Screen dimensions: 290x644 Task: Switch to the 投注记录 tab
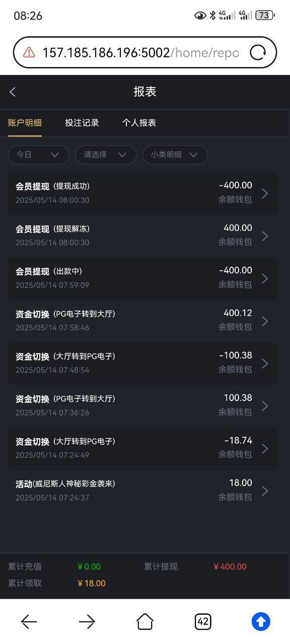[82, 123]
